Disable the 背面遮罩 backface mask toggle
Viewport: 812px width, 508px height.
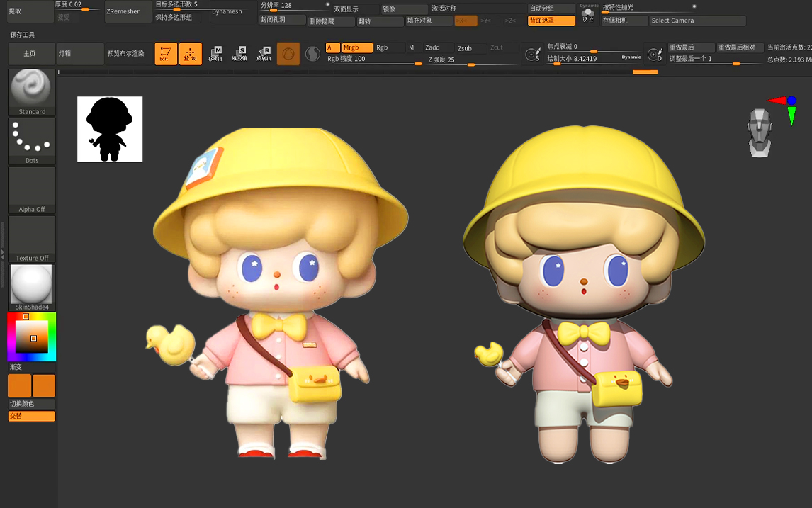551,21
